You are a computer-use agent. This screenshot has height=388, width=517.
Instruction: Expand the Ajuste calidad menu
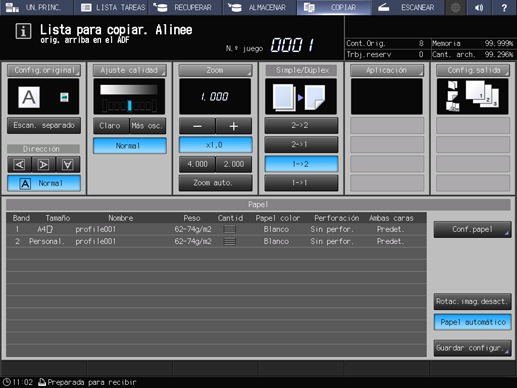pos(130,70)
